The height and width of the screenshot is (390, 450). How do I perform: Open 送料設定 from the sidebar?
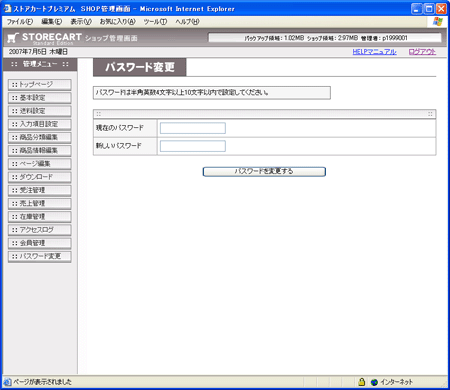[x=40, y=111]
